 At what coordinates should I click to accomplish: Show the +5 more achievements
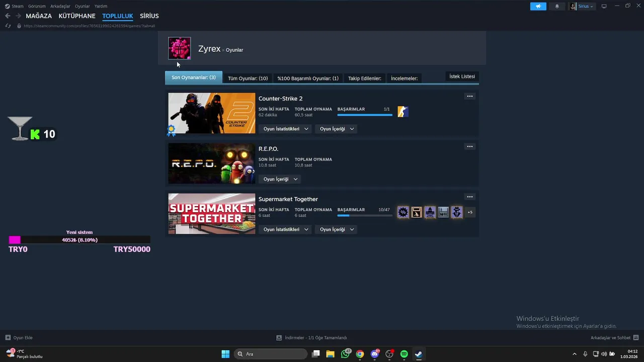(470, 212)
